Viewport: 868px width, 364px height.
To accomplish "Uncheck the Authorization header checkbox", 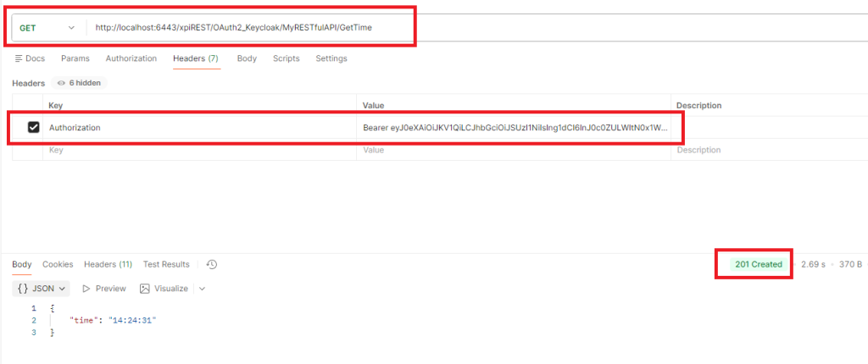I will [34, 128].
